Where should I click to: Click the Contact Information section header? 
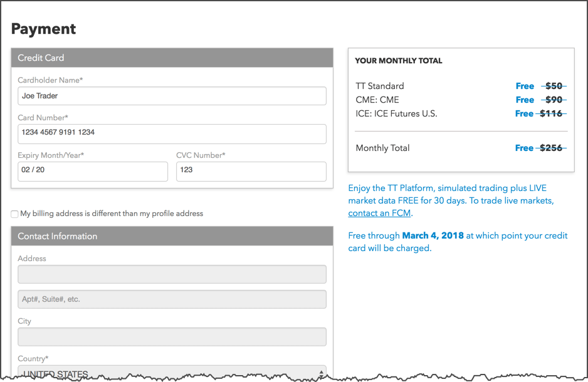coord(172,236)
